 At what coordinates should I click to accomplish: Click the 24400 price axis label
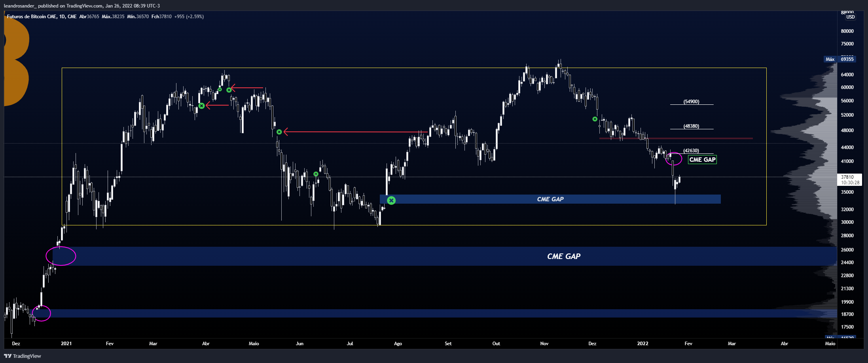[847, 263]
